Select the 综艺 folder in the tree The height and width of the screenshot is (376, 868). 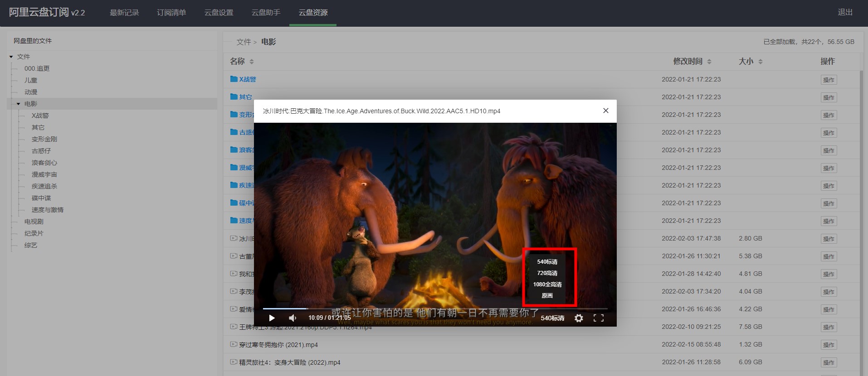click(31, 245)
